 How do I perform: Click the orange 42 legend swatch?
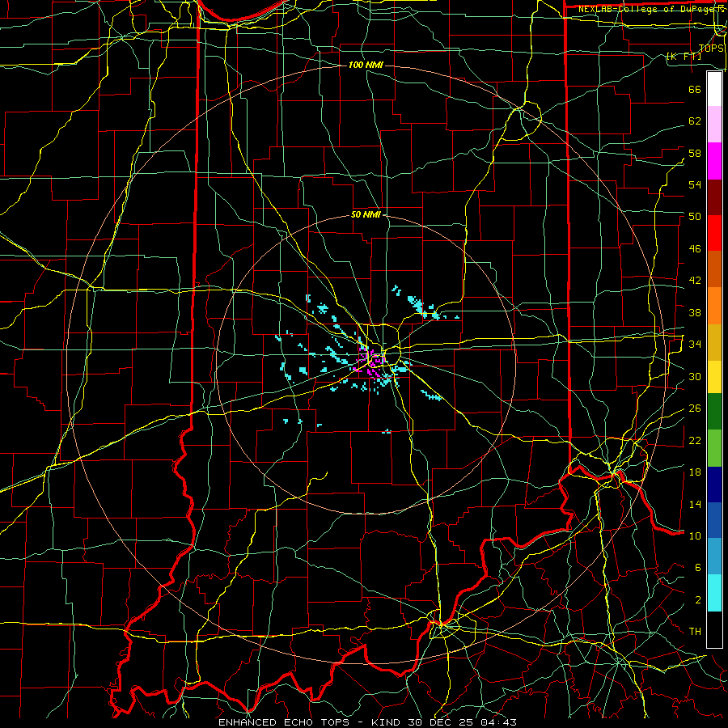(714, 306)
